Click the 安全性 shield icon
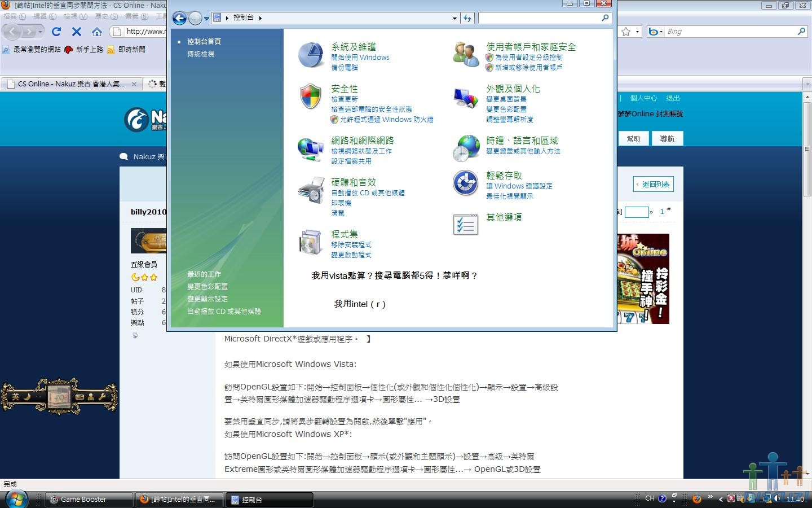This screenshot has height=508, width=812. coord(310,97)
